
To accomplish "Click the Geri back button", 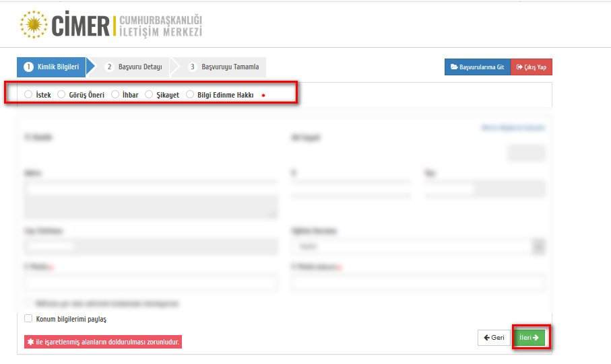I will click(x=494, y=338).
